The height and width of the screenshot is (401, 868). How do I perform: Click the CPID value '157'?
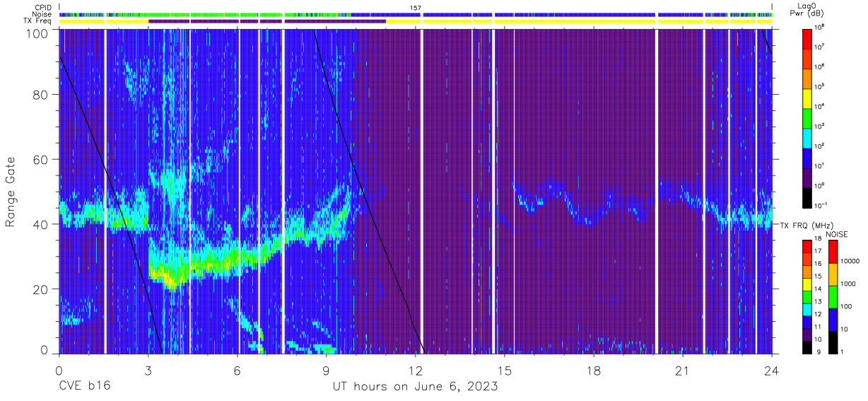tap(415, 8)
